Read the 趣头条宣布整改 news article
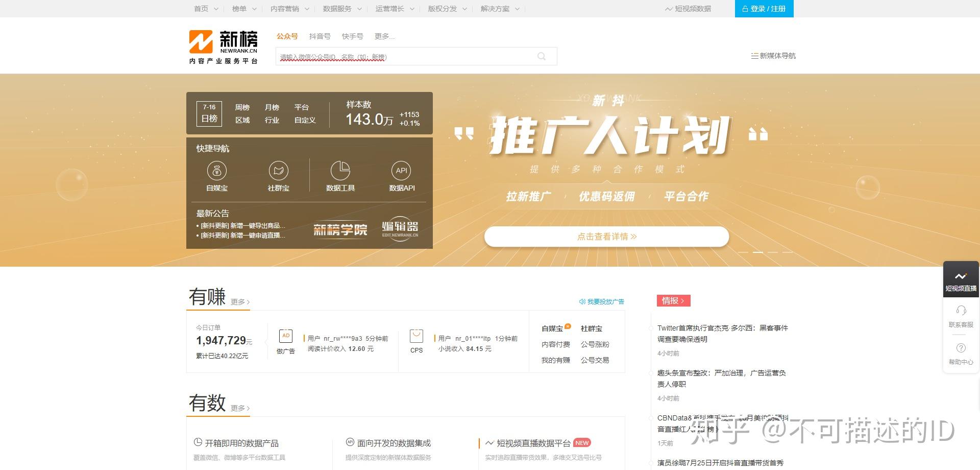980x470 pixels. point(722,379)
